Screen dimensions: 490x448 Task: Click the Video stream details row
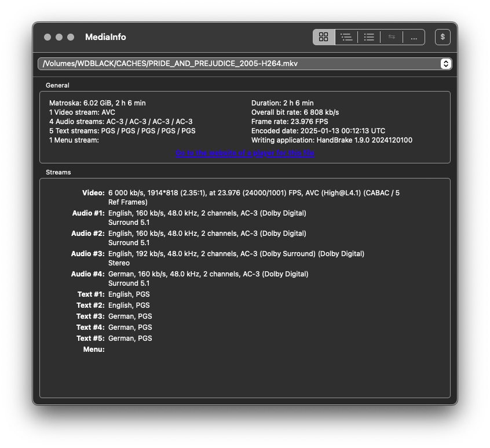(x=253, y=193)
